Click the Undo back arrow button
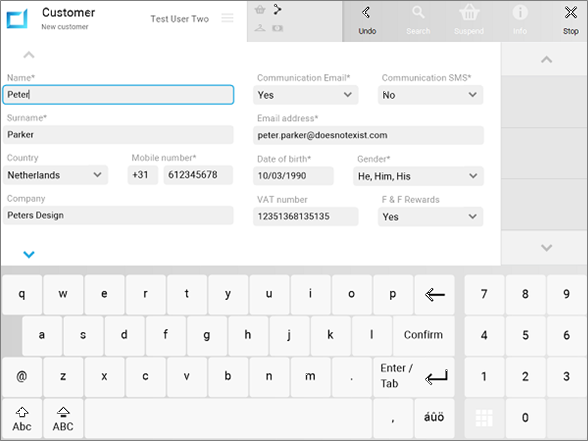Screen dimensions: 588x441 [x=367, y=21]
